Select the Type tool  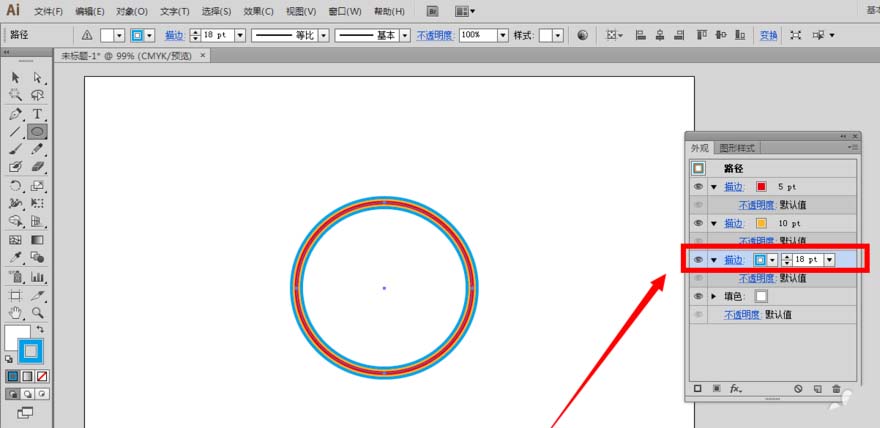click(x=38, y=114)
